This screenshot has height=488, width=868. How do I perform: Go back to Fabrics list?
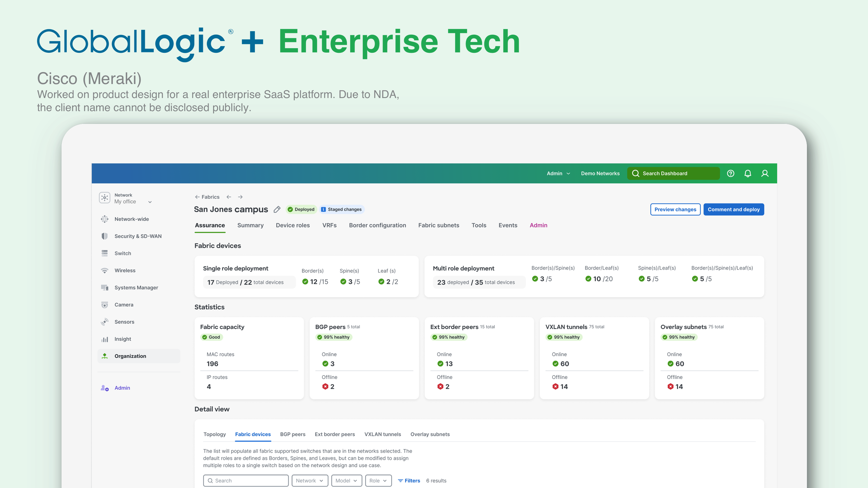click(x=207, y=197)
